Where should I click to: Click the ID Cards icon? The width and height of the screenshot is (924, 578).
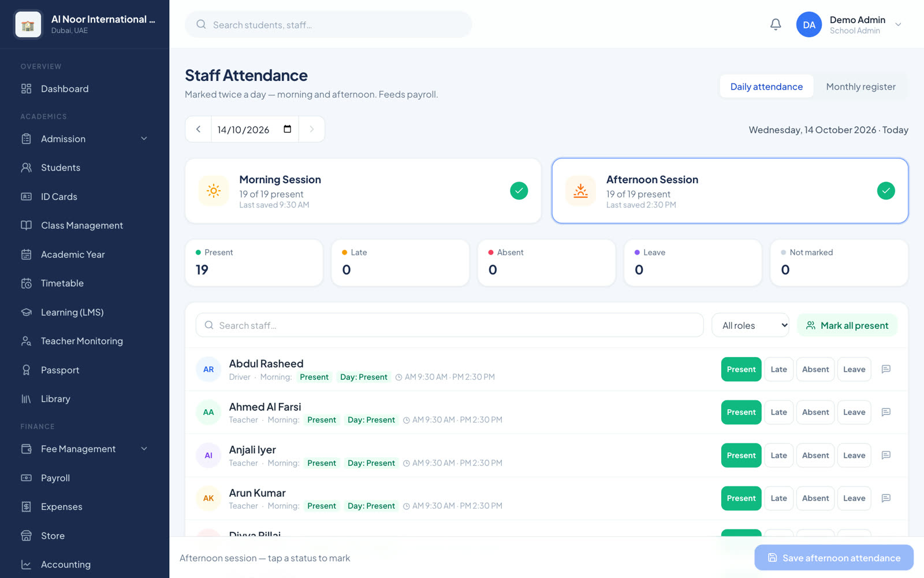[x=27, y=197]
